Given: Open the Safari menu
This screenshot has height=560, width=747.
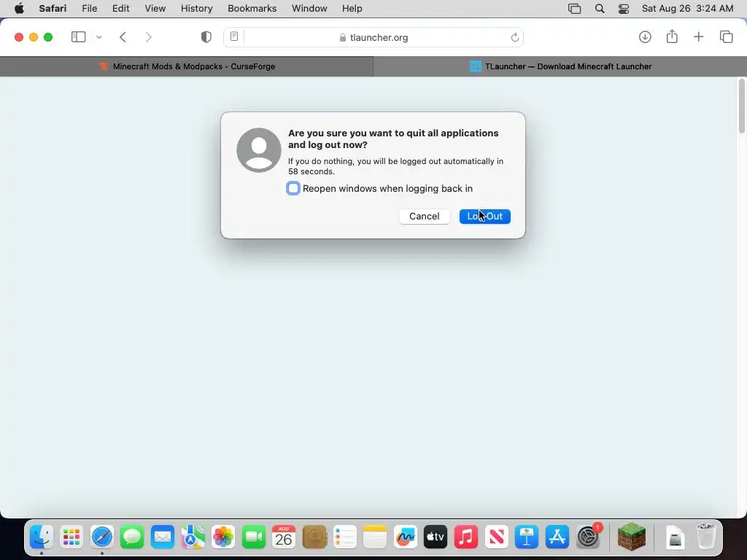Looking at the screenshot, I should [53, 9].
